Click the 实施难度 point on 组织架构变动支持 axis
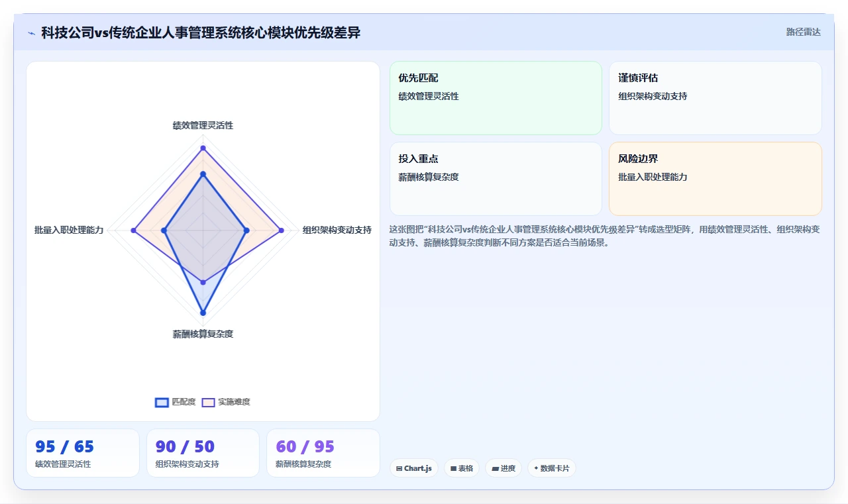The image size is (848, 504). tap(281, 230)
